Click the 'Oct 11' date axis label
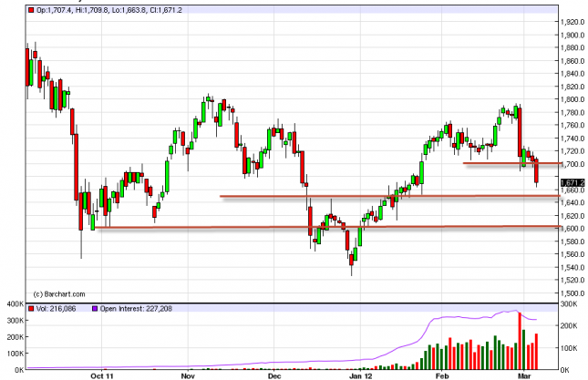Screen dimensions: 588x380 point(101,375)
